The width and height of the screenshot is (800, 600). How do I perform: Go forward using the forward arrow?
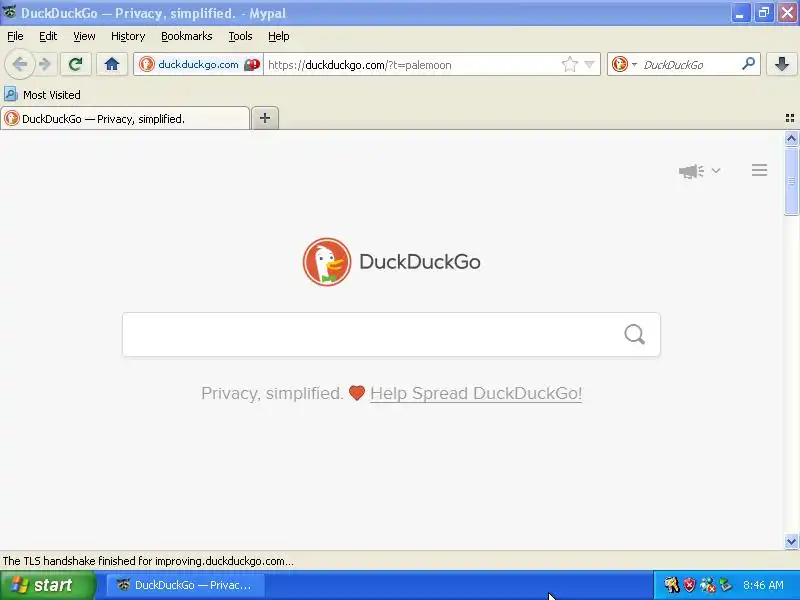[45, 65]
